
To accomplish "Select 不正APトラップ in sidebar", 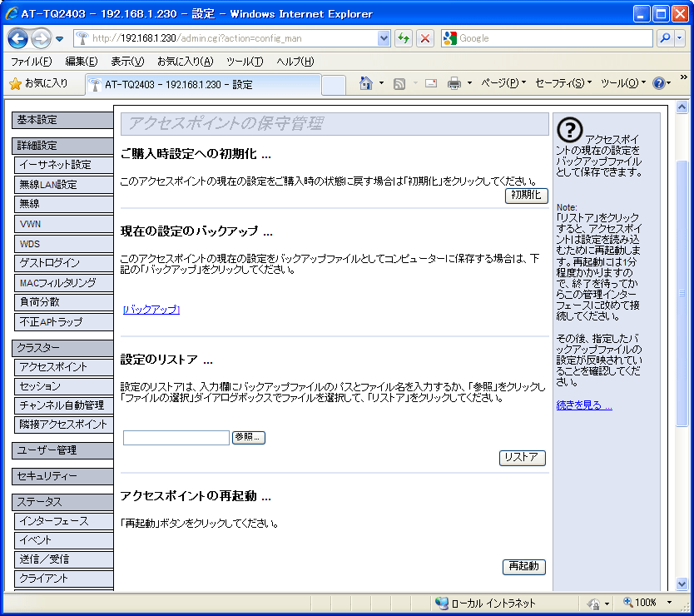I will pos(64,322).
